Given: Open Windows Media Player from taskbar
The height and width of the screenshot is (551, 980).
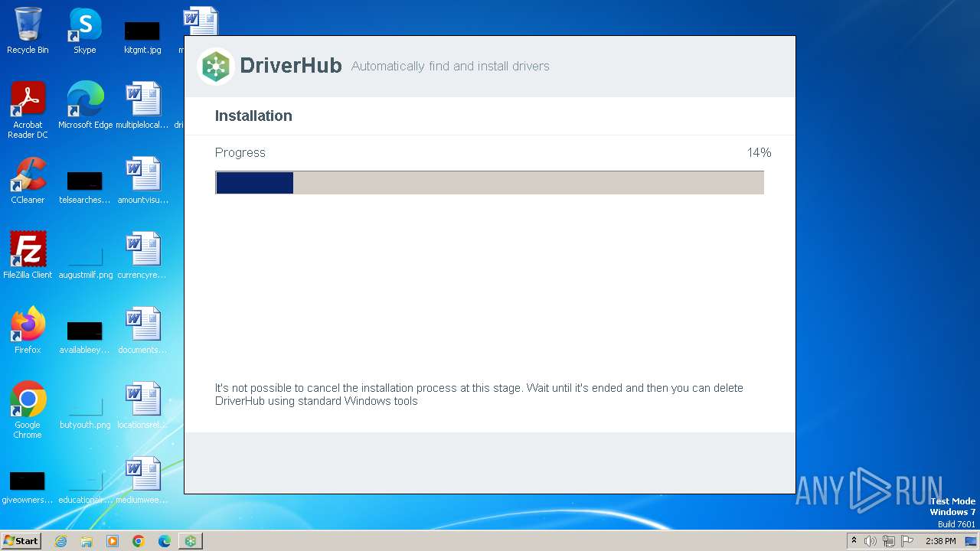Looking at the screenshot, I should (x=113, y=541).
